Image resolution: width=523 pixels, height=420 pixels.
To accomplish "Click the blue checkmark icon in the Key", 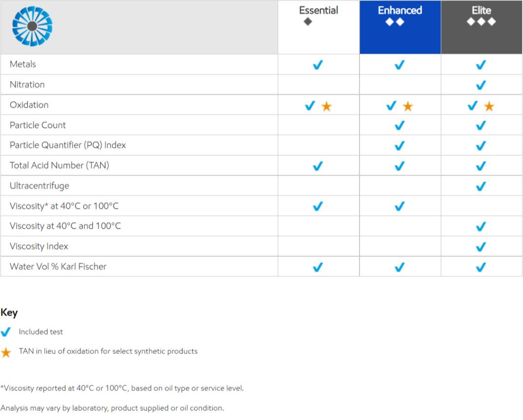I will [6, 332].
